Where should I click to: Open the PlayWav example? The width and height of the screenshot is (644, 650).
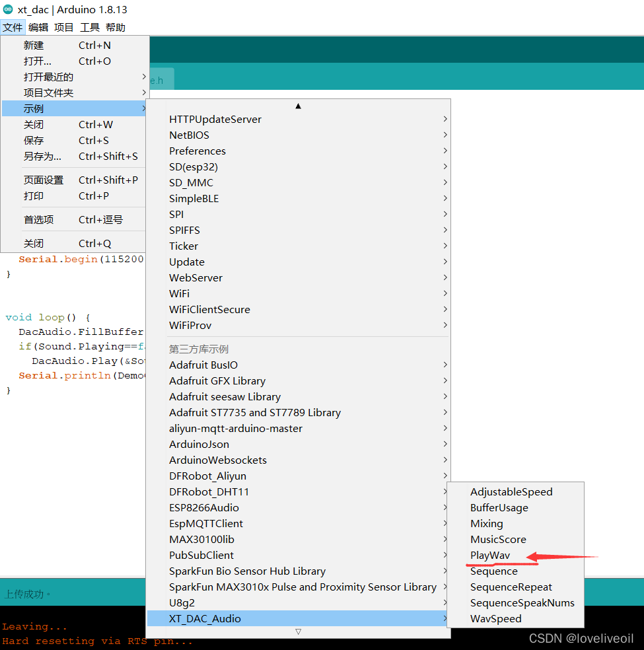click(x=516, y=555)
